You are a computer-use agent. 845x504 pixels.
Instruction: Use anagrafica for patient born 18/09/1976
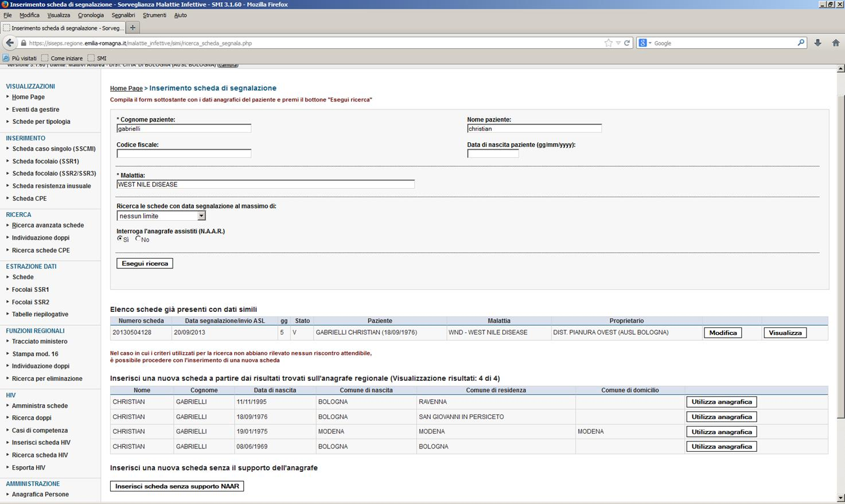(x=722, y=417)
